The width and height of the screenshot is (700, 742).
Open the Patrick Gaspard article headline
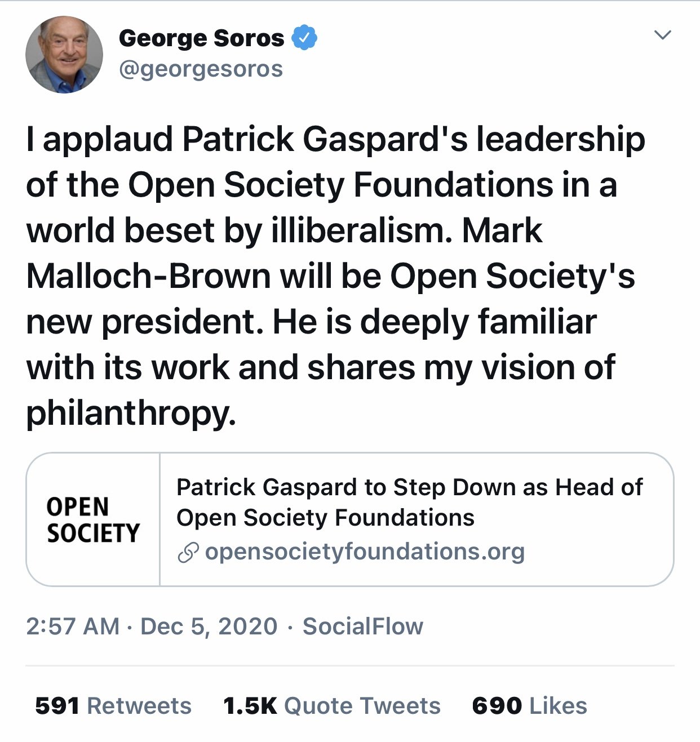pos(410,502)
